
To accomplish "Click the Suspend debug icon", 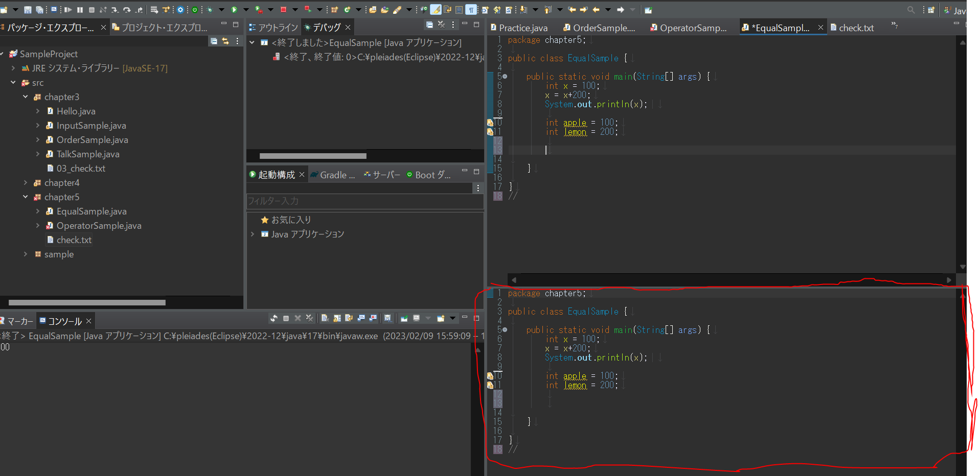I will coord(80,10).
